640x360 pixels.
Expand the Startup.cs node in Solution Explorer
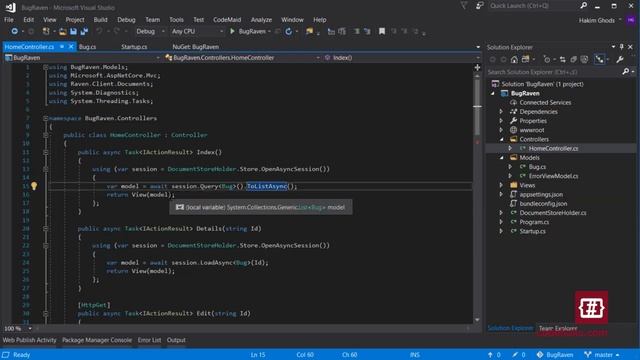(501, 231)
